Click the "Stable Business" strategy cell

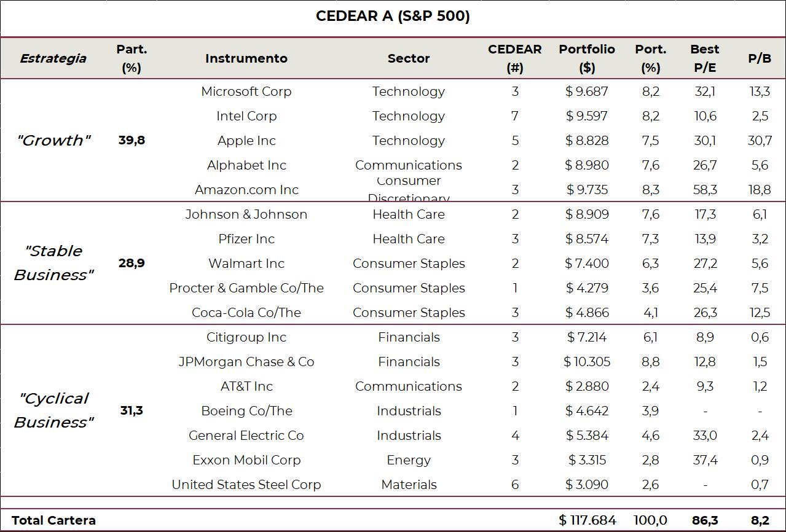point(53,263)
